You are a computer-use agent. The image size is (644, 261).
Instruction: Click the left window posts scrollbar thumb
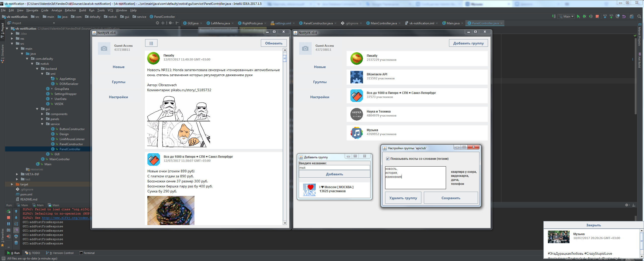[285, 59]
